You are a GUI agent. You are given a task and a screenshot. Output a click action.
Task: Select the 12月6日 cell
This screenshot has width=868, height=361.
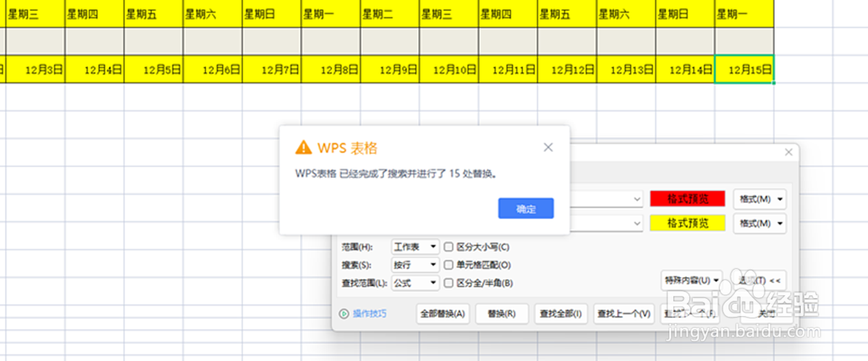[213, 69]
